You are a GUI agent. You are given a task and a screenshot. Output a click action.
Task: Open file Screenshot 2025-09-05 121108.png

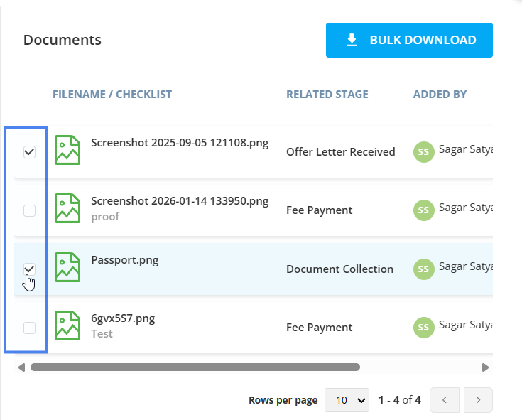click(180, 143)
